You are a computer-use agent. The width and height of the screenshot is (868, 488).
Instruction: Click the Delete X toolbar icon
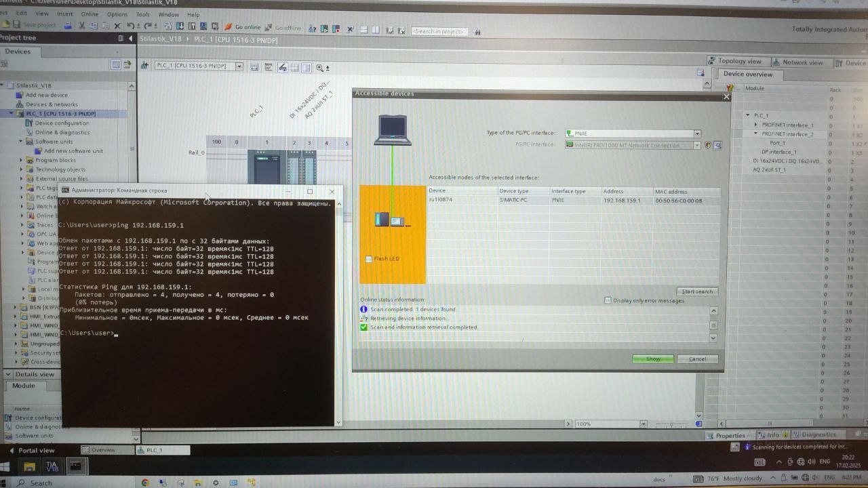point(117,26)
